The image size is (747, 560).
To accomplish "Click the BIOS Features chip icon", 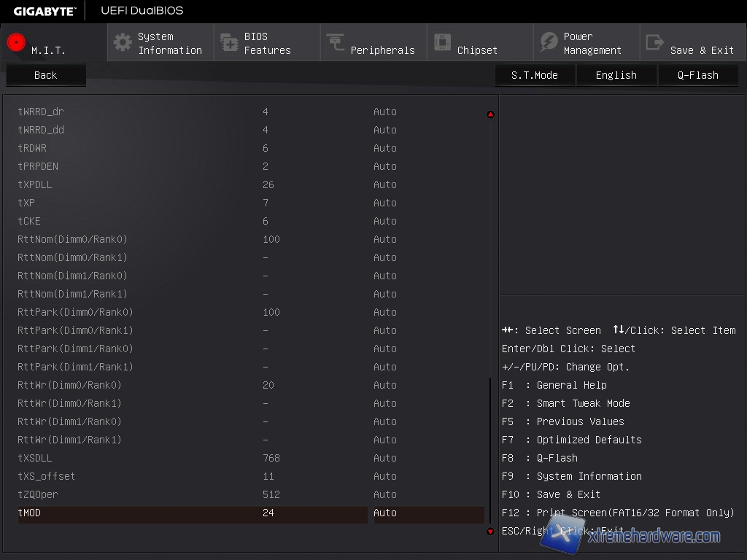I will (229, 42).
